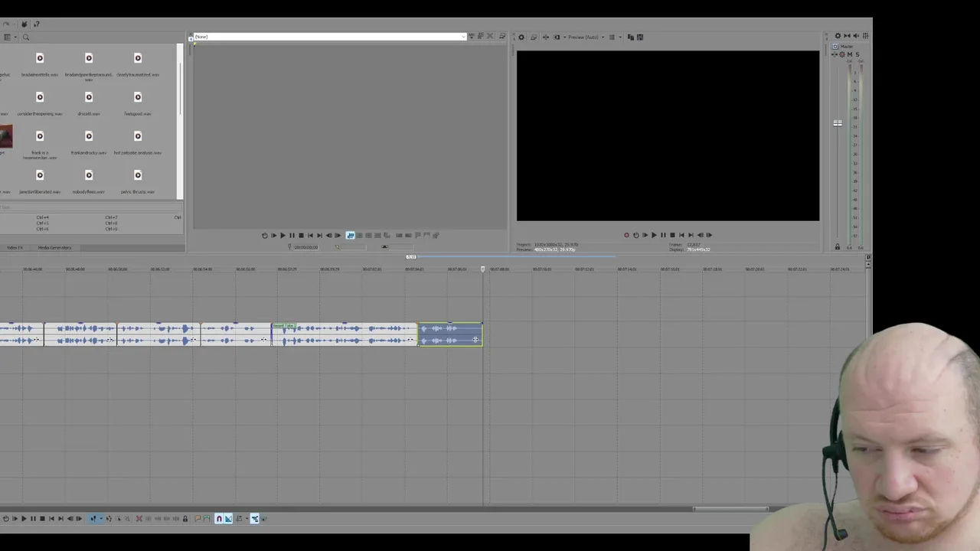Select the highlighted last audio clip on timeline
Viewport: 980px width, 551px height.
click(x=450, y=334)
